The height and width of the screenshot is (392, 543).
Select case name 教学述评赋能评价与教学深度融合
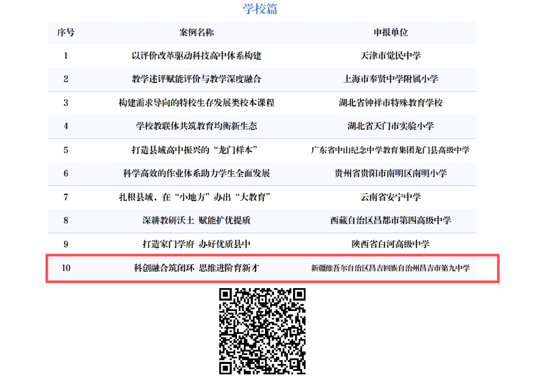[196, 79]
